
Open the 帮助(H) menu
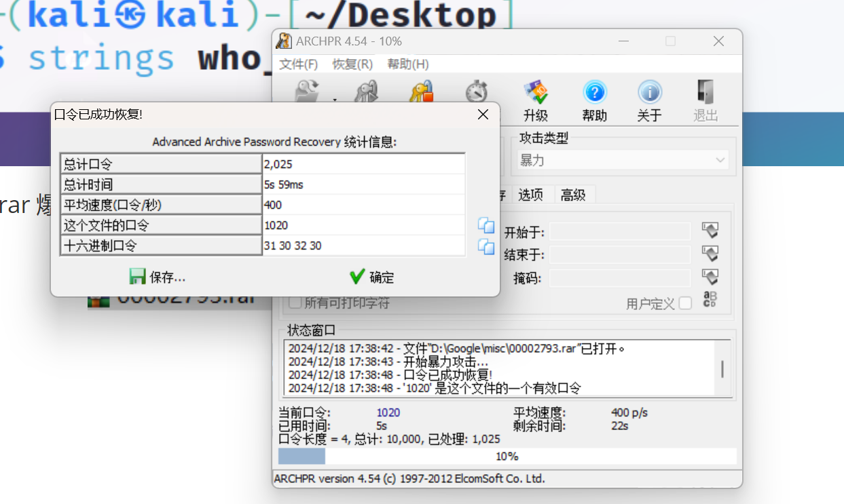pos(408,64)
